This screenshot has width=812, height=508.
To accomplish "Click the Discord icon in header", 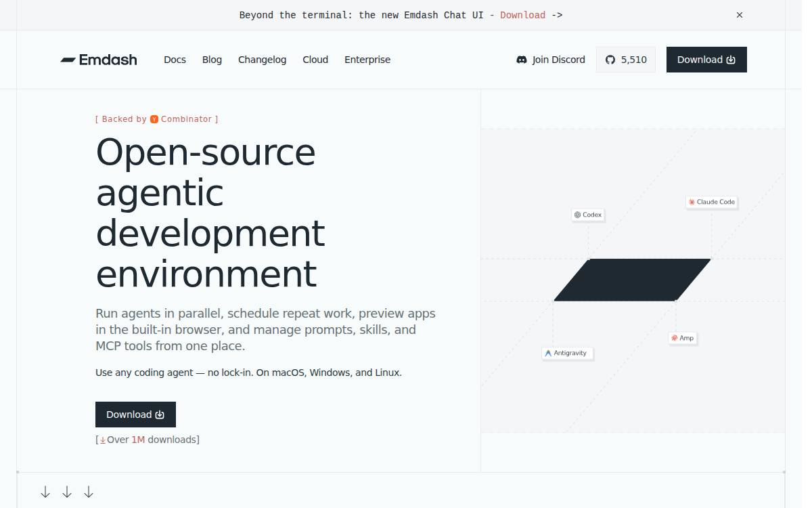I will (x=522, y=60).
